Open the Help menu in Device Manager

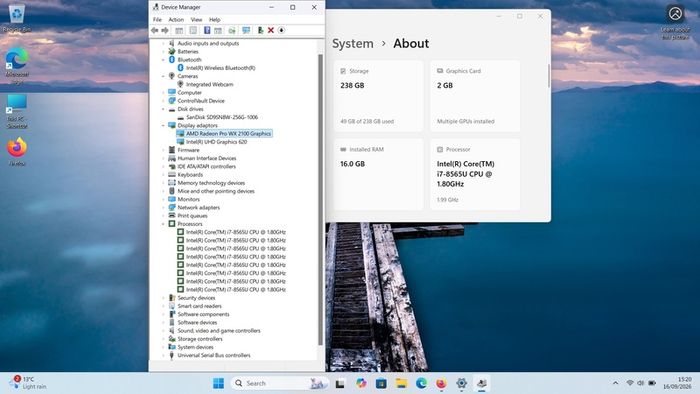pos(215,20)
